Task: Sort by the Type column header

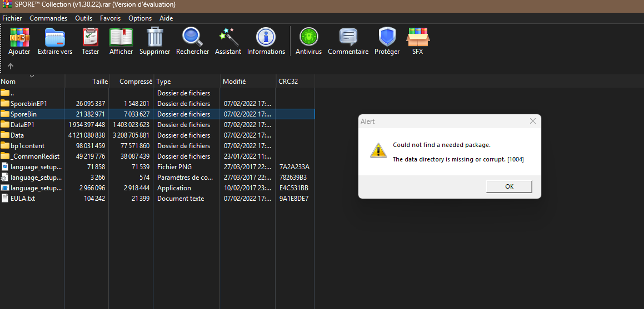Action: pyautogui.click(x=187, y=82)
